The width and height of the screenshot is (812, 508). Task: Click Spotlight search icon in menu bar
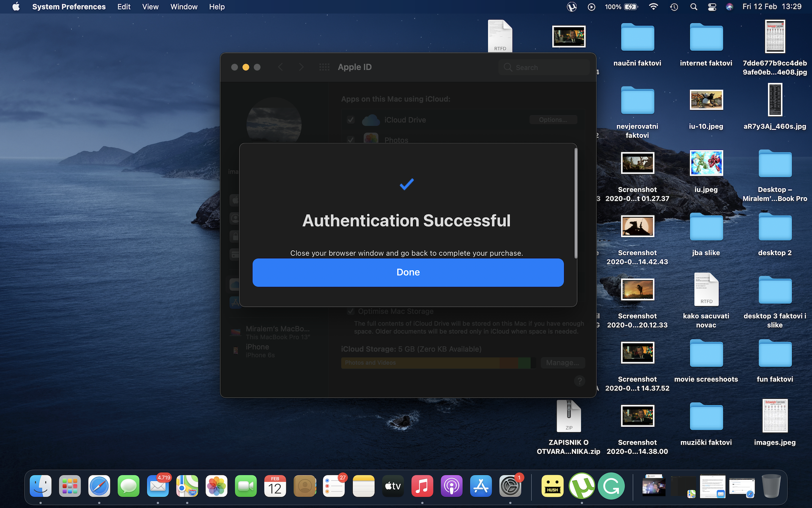[694, 7]
